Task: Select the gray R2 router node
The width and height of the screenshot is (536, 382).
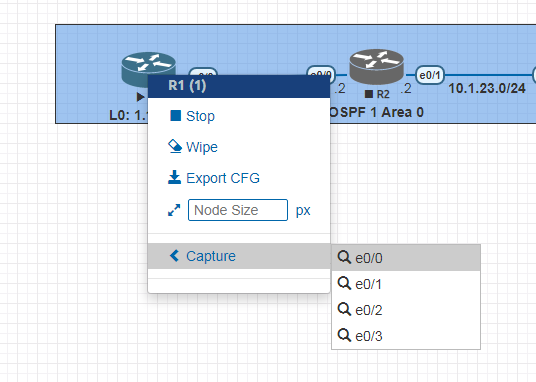Action: click(376, 67)
